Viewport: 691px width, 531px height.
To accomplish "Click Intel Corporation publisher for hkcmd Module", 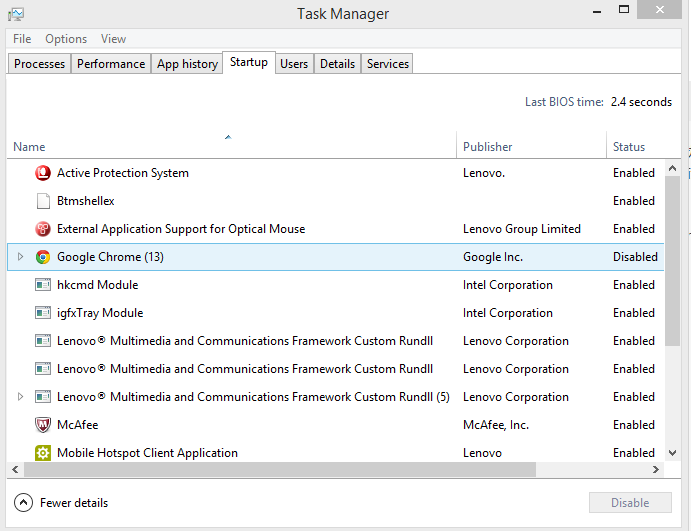I will click(508, 285).
